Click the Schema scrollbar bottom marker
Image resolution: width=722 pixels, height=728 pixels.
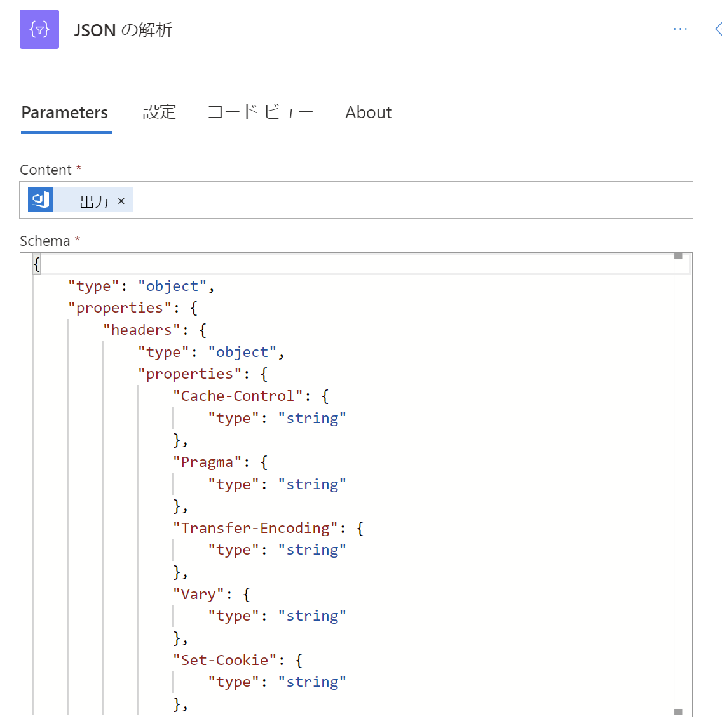(678, 711)
